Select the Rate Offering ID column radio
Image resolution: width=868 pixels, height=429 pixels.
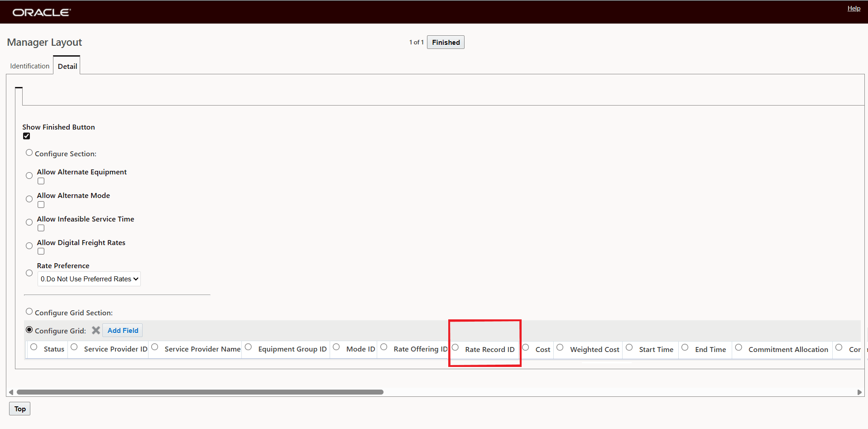(x=384, y=347)
